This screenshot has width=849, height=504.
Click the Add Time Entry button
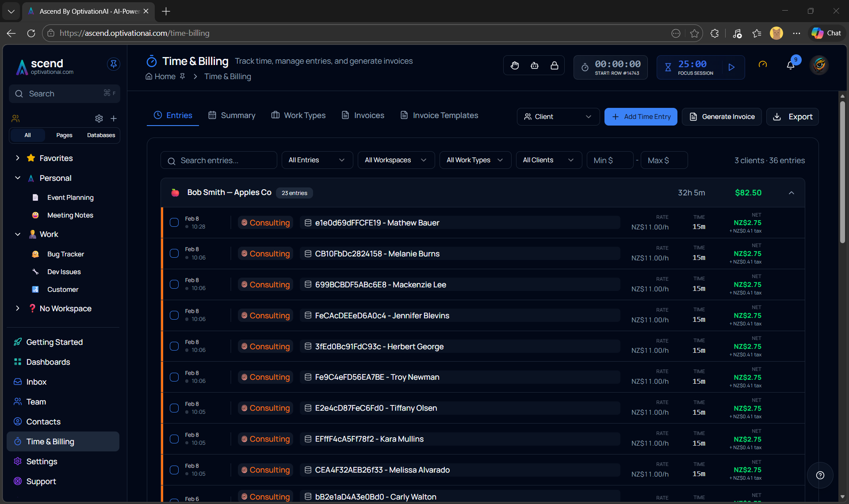point(641,117)
